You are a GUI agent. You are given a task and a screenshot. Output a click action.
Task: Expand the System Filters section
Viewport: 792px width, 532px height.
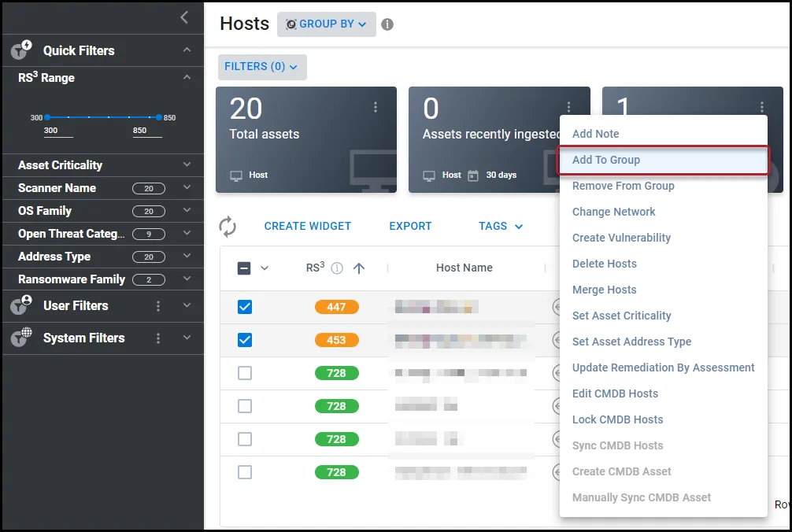pos(187,338)
